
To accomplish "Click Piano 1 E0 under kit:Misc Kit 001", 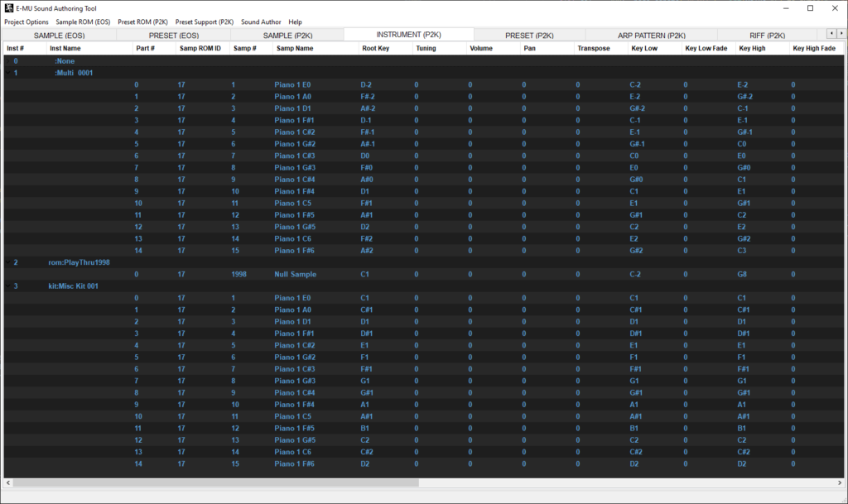I will click(292, 298).
